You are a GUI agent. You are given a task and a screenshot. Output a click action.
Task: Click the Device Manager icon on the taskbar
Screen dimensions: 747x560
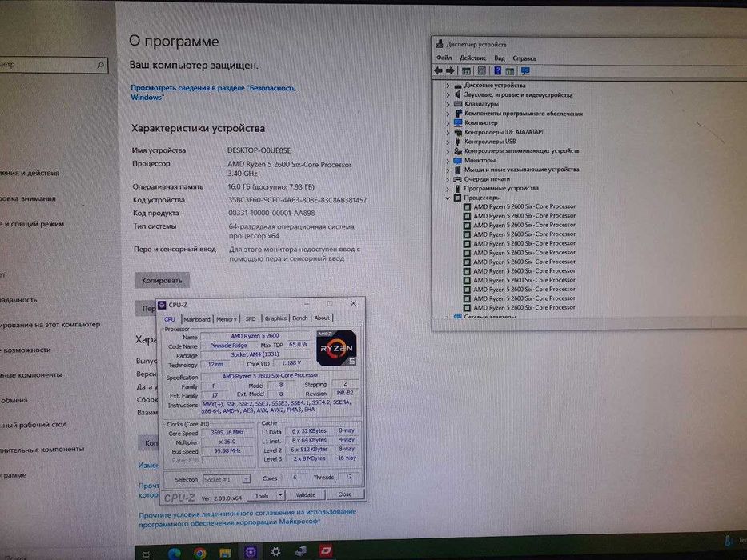(300, 551)
